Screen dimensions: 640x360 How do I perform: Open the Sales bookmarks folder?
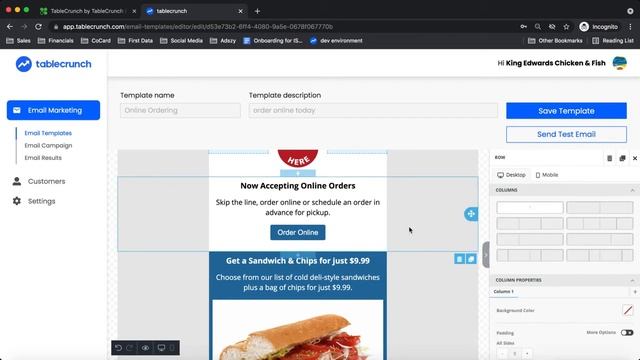point(18,40)
